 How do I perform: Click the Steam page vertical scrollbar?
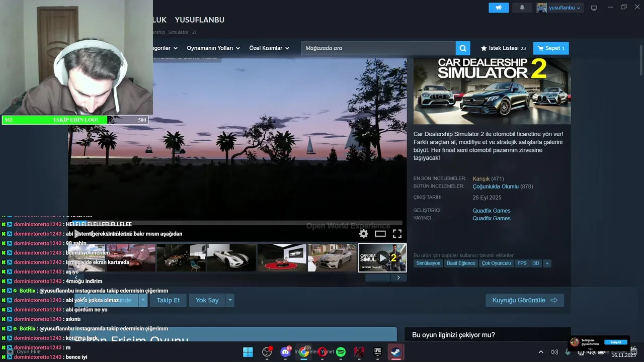(641, 60)
